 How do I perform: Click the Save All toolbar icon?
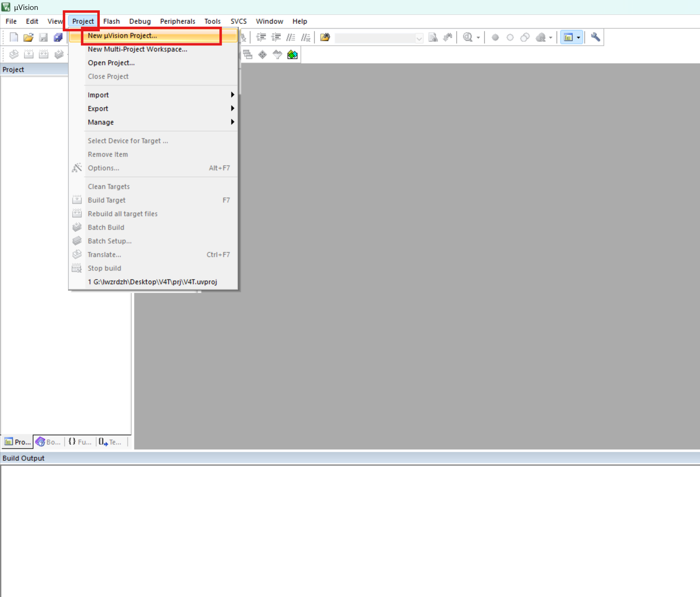pyautogui.click(x=58, y=38)
